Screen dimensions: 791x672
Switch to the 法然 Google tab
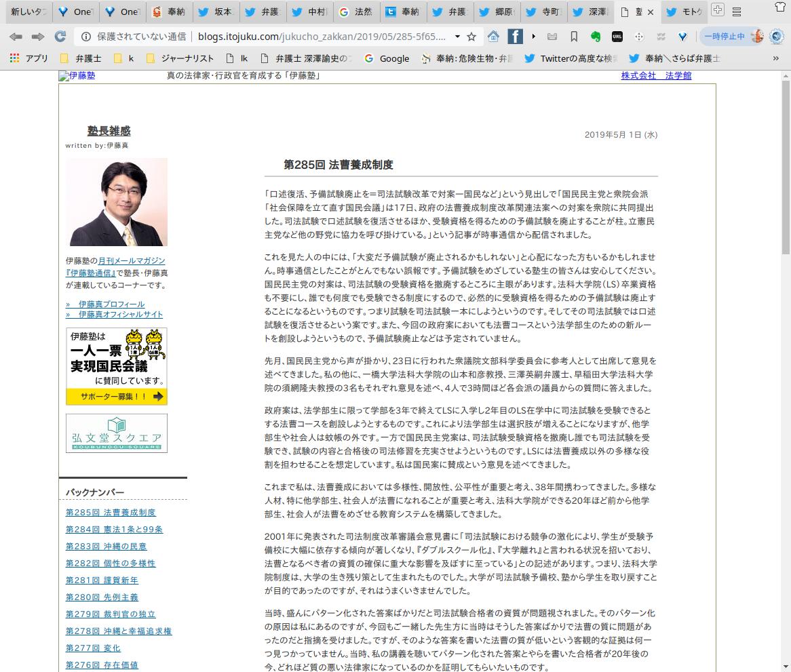click(x=356, y=12)
